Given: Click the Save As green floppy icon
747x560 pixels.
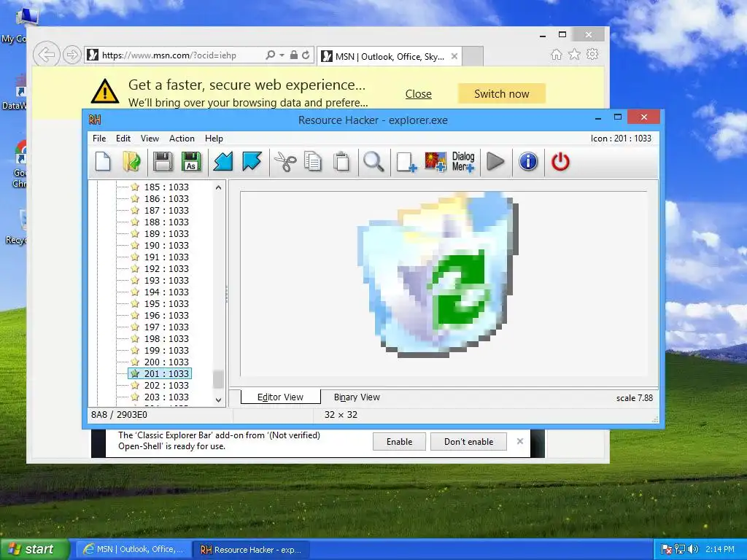Looking at the screenshot, I should point(191,162).
